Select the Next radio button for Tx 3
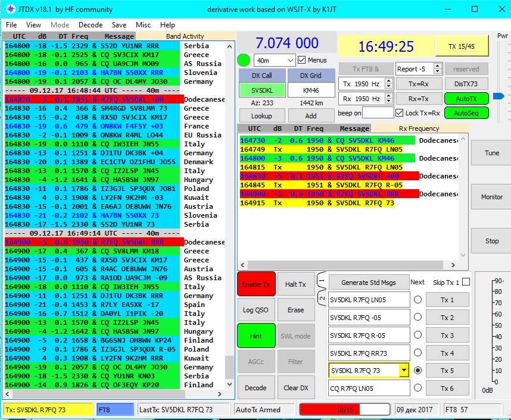The height and width of the screenshot is (420, 511). click(x=417, y=336)
